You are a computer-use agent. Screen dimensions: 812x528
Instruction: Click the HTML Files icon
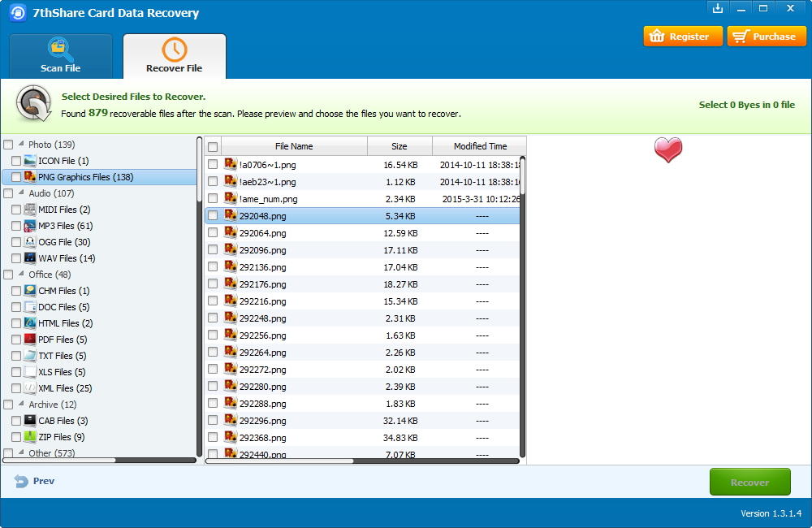pyautogui.click(x=30, y=322)
